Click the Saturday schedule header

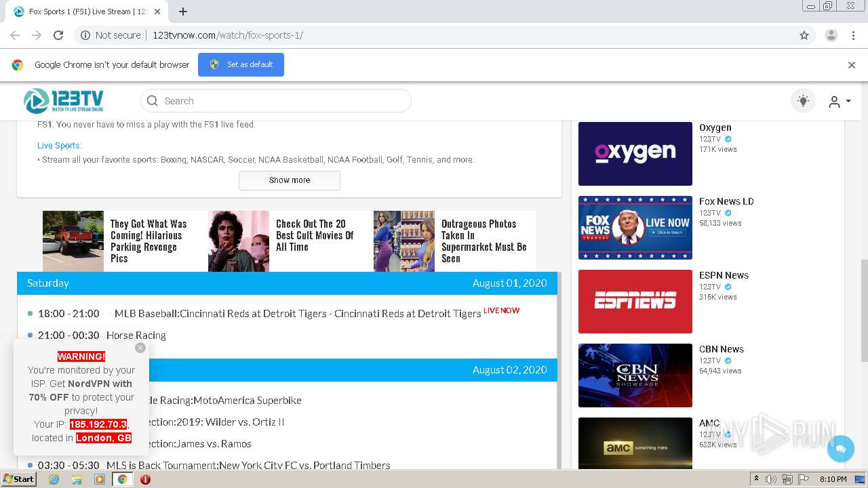point(287,283)
